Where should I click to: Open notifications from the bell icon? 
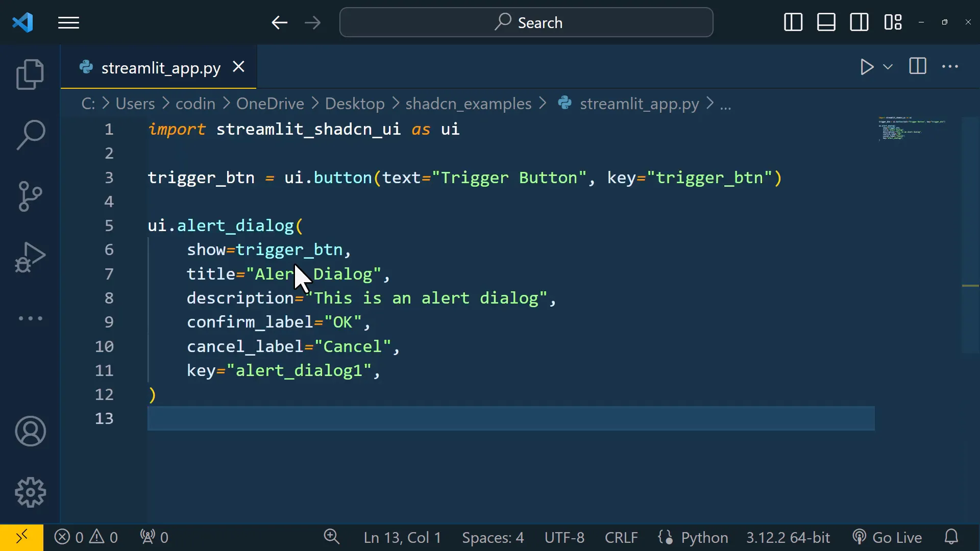pos(951,537)
